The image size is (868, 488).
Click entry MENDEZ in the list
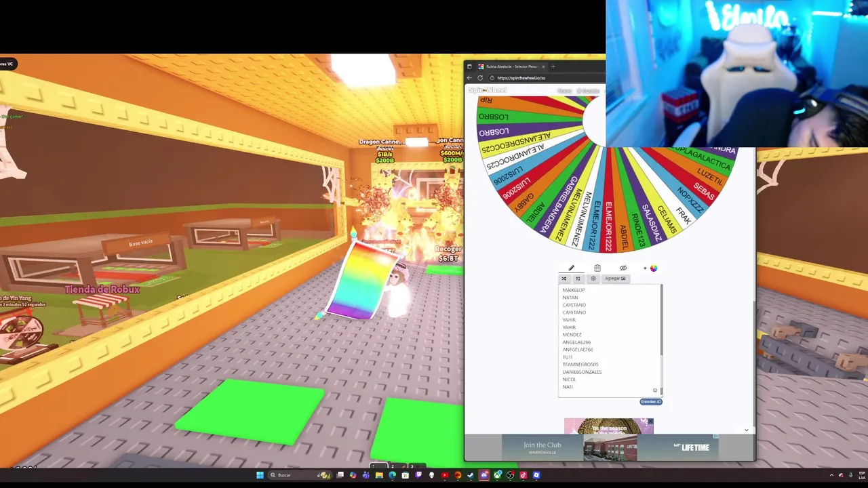pos(572,335)
